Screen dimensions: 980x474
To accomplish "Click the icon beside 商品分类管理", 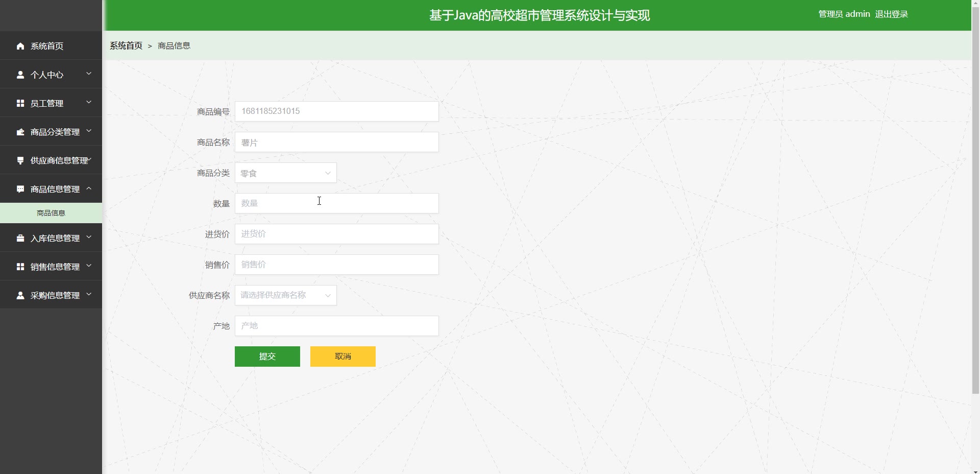I will point(20,132).
